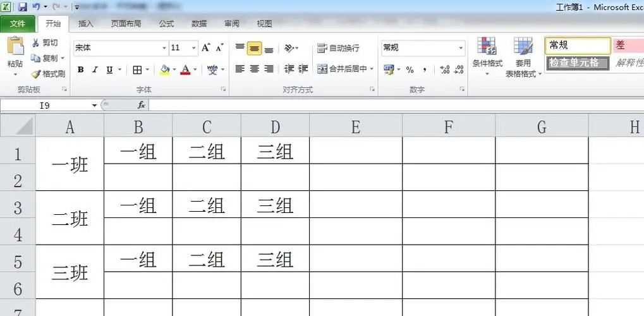
Task: Expand the paste options arrow under 粘贴
Action: coord(16,75)
